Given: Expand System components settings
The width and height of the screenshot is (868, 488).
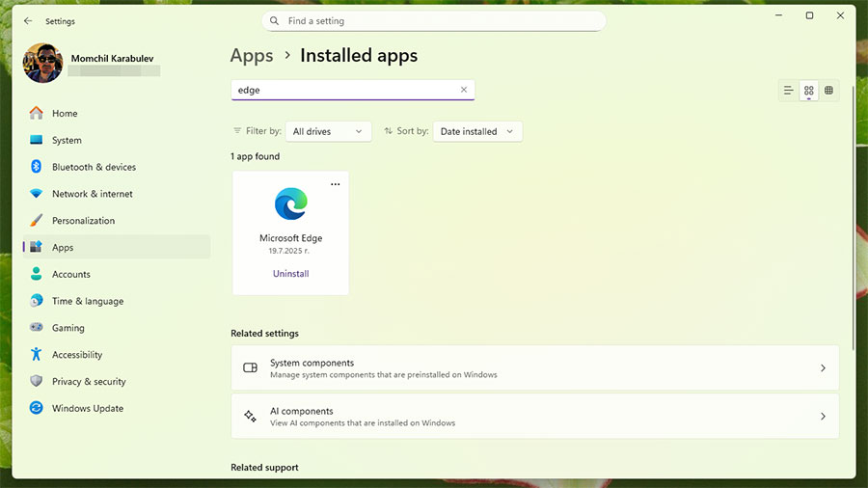Looking at the screenshot, I should pos(534,367).
